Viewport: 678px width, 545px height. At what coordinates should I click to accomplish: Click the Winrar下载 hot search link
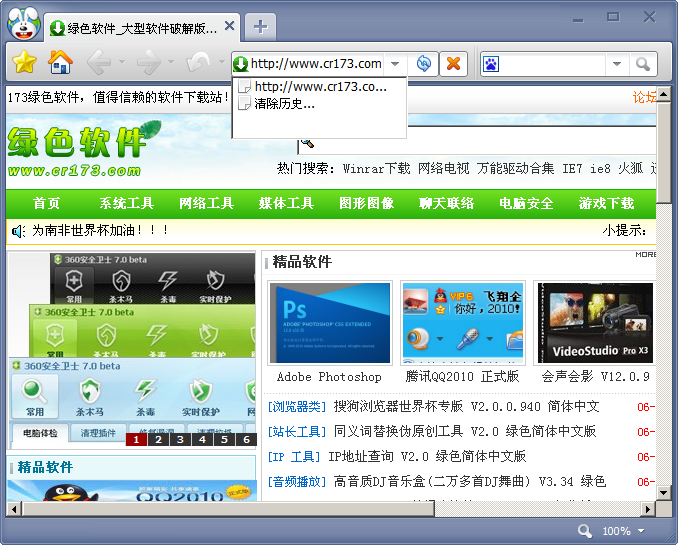click(x=377, y=168)
